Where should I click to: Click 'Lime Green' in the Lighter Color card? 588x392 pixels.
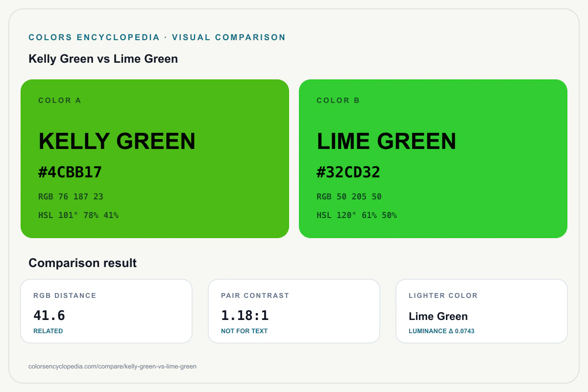point(438,317)
